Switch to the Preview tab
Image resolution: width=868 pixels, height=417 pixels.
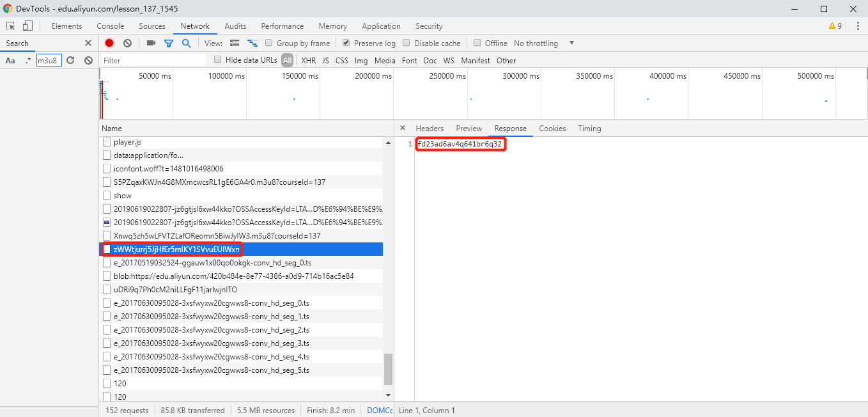[469, 128]
